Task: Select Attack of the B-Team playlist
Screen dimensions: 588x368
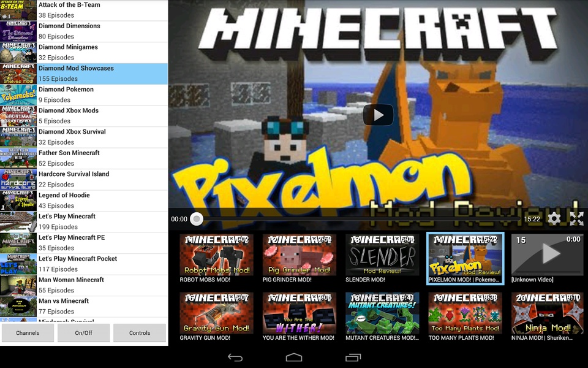Action: point(84,10)
